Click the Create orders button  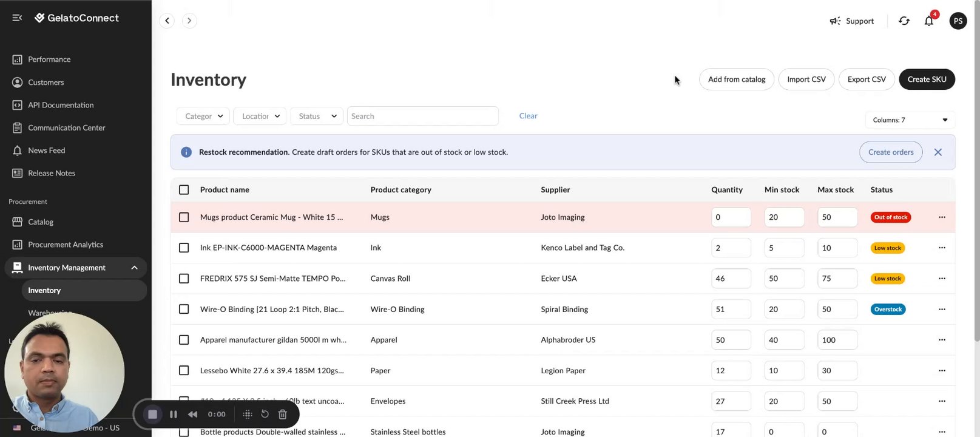[890, 152]
